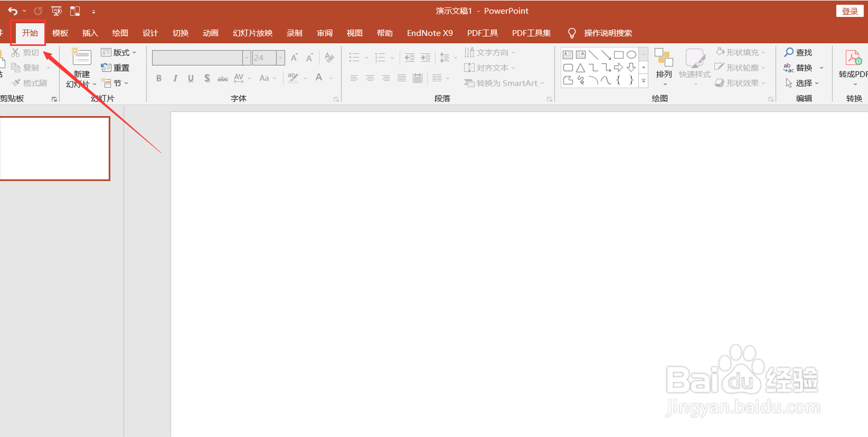Click the Reset (重置) slide button
The image size is (868, 437).
(115, 68)
